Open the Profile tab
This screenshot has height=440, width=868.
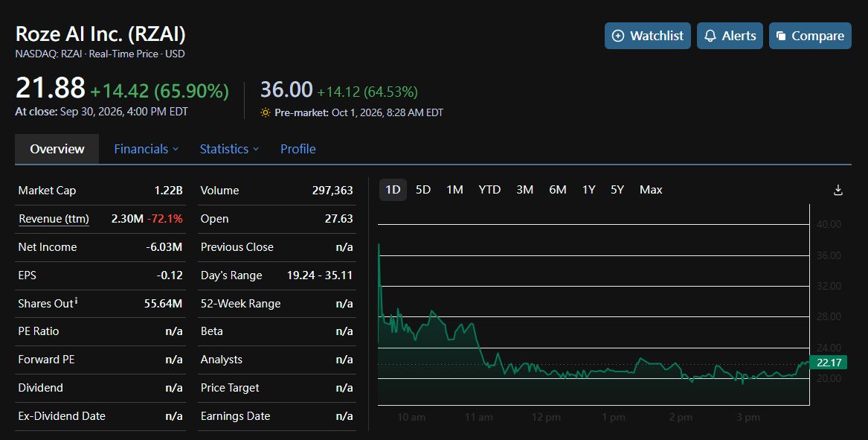[298, 149]
